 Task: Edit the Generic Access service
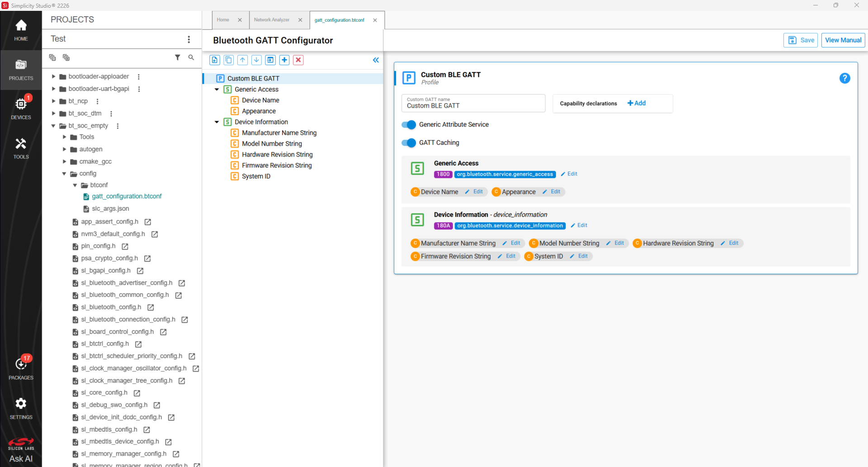(x=569, y=174)
